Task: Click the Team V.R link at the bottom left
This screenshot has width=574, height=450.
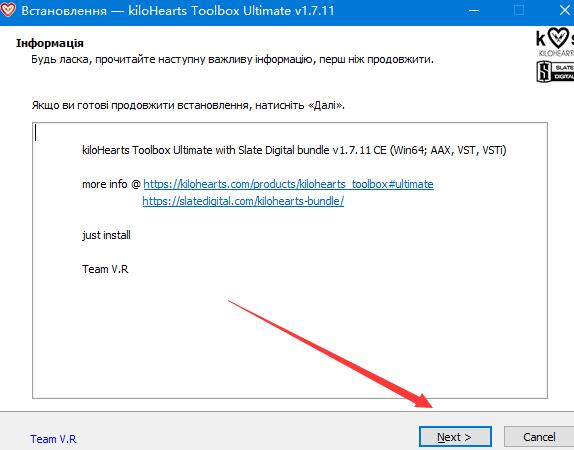Action: pyautogui.click(x=53, y=439)
